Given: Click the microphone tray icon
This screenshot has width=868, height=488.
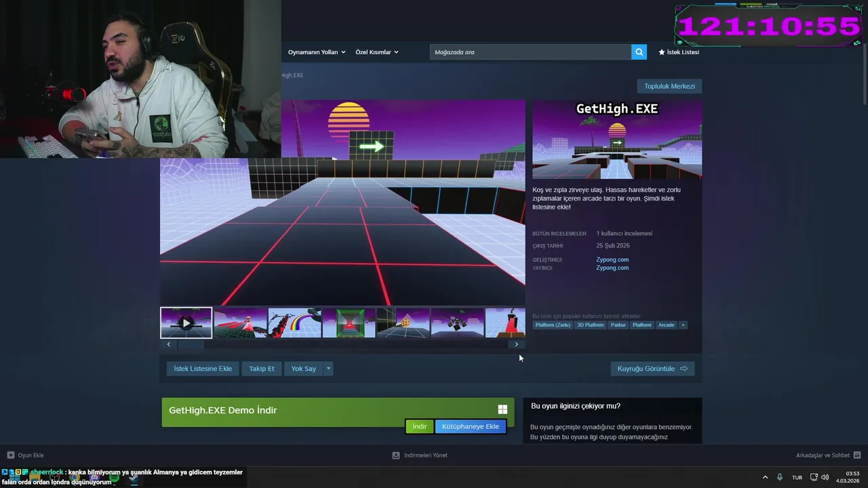Looking at the screenshot, I should (x=780, y=477).
